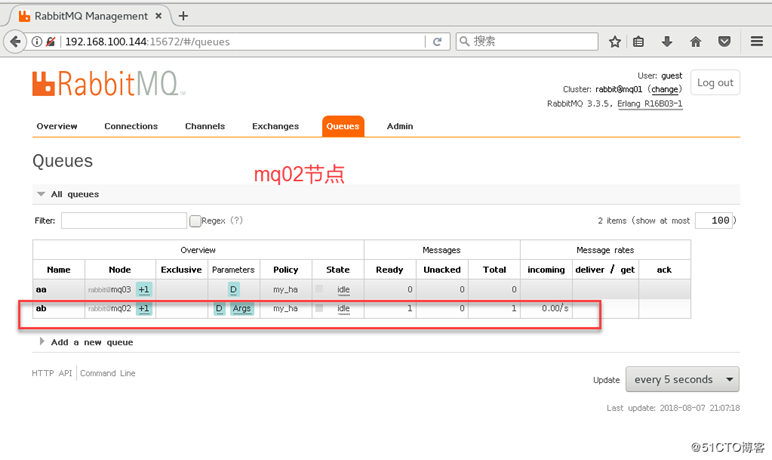Screen dimensions: 772x460
Task: Click the Regex help (?) link
Action: tap(237, 220)
